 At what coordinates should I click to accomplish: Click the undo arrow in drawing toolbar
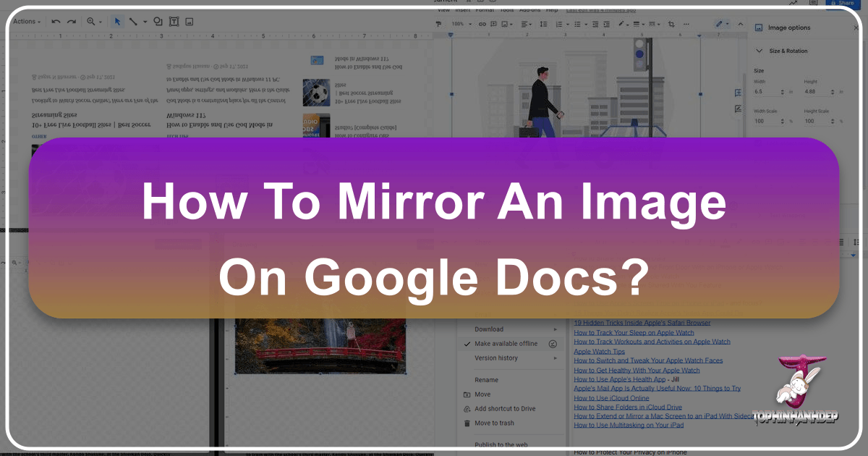[56, 22]
